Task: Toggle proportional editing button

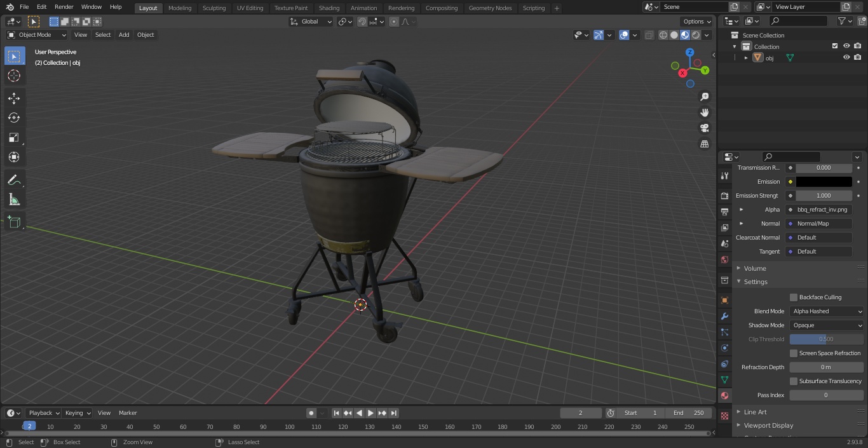Action: (x=394, y=22)
